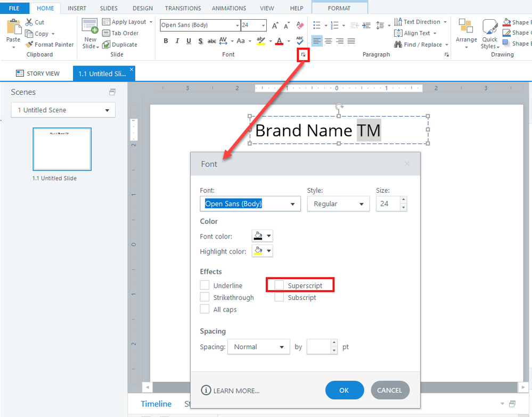Check the All caps option
This screenshot has height=417, width=532.
[204, 309]
